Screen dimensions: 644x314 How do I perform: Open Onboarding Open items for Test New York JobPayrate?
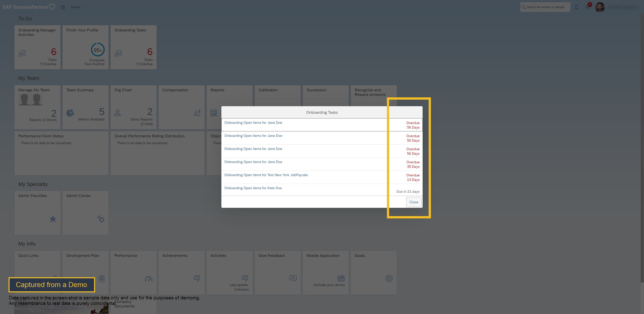pos(266,175)
